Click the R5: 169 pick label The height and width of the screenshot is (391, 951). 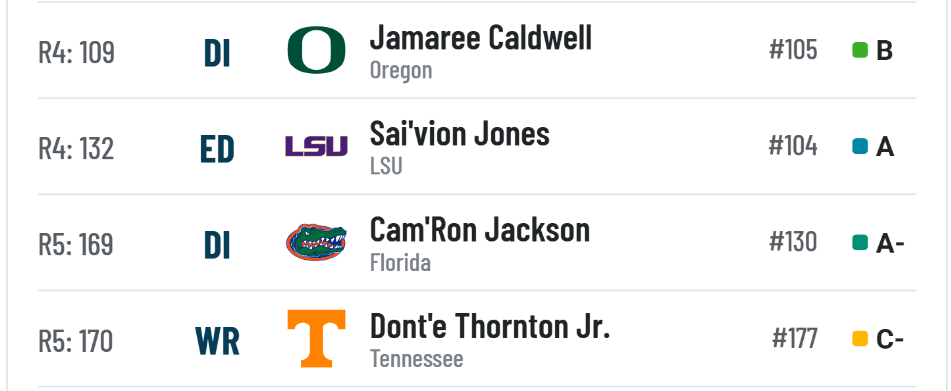76,244
